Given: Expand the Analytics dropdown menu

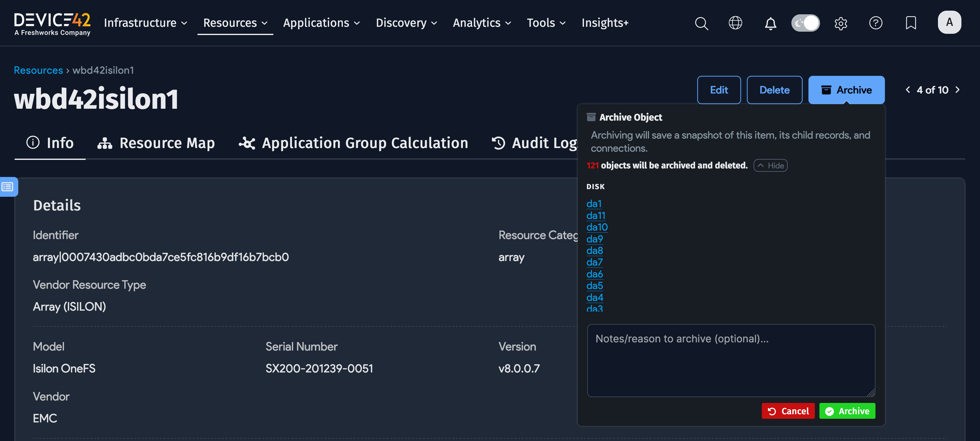Looking at the screenshot, I should (x=482, y=23).
